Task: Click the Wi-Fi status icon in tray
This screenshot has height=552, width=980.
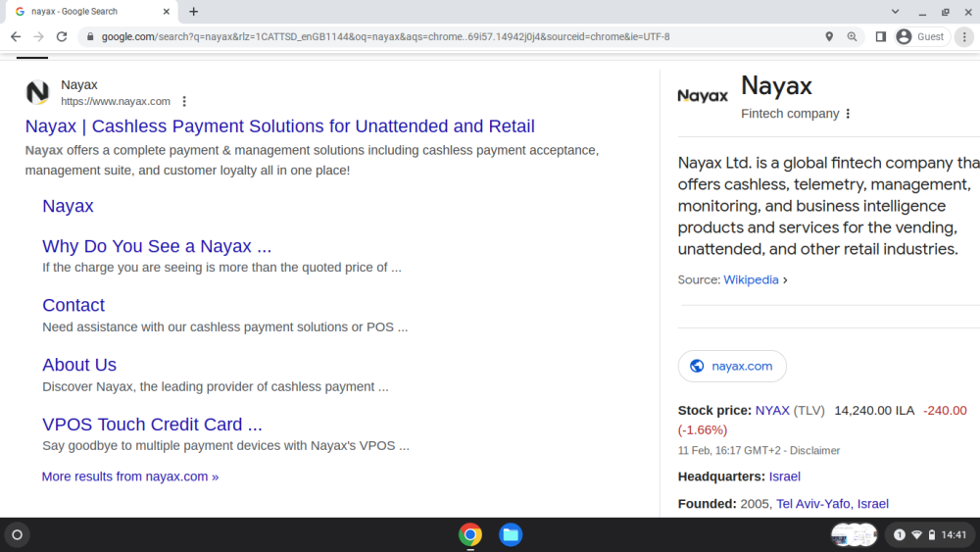Action: click(917, 535)
